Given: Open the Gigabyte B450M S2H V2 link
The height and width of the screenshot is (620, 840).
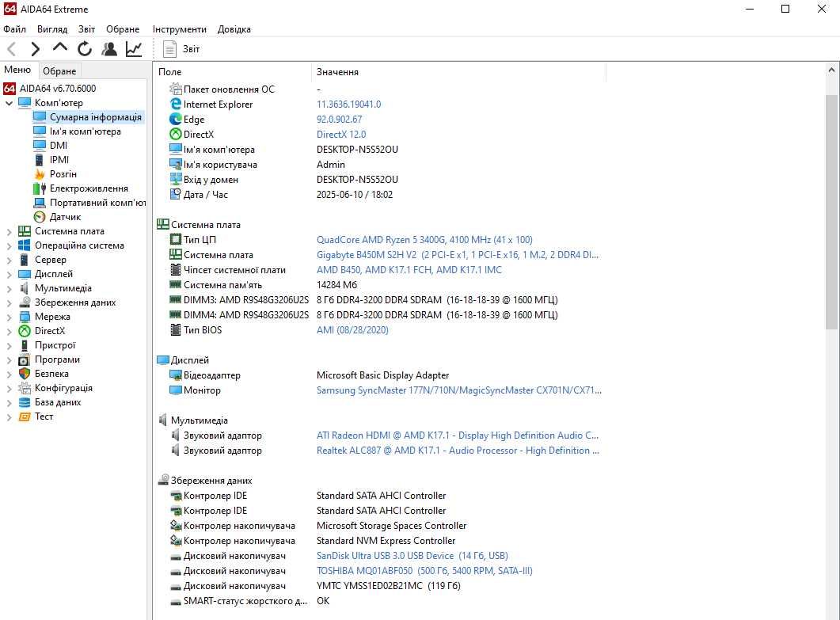Looking at the screenshot, I should coord(458,254).
